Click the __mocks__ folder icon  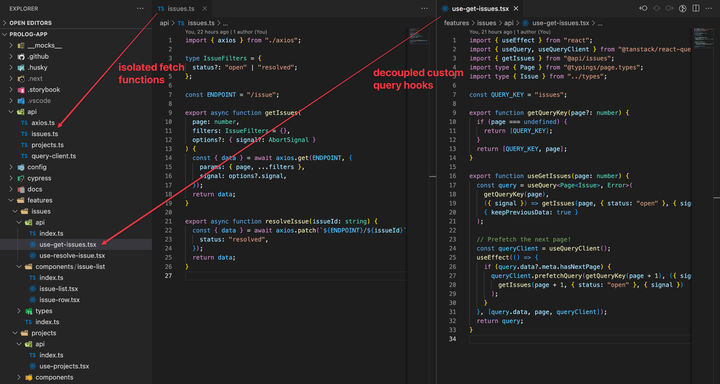(x=21, y=45)
